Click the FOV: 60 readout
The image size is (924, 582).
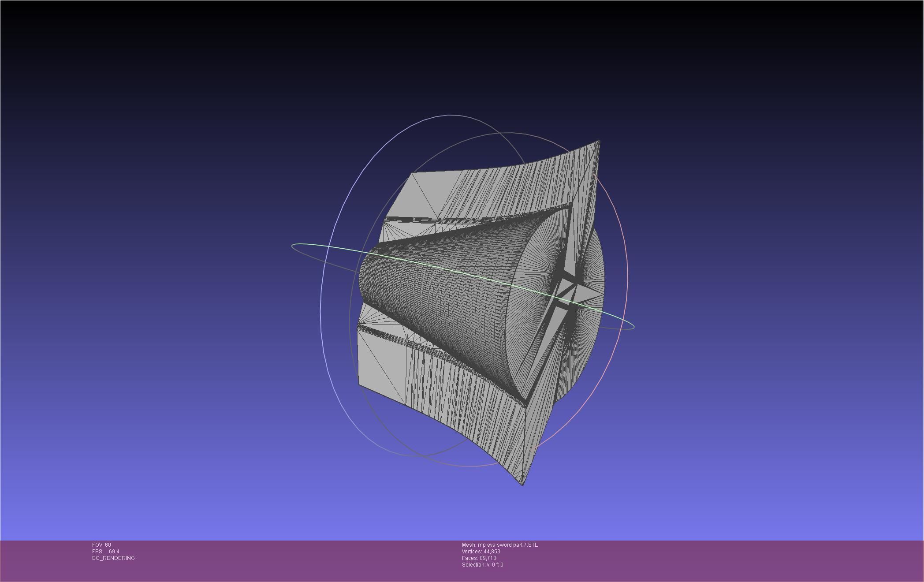[101, 545]
